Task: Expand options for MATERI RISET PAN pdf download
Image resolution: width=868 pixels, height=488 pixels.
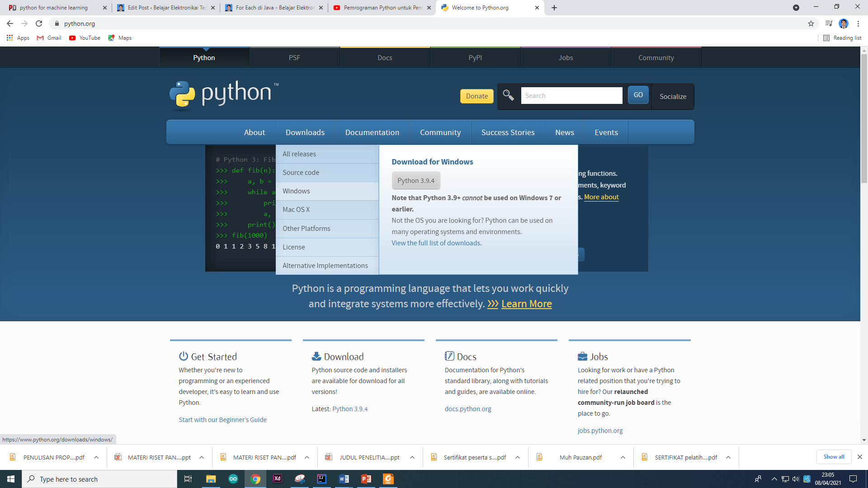Action: (307, 457)
